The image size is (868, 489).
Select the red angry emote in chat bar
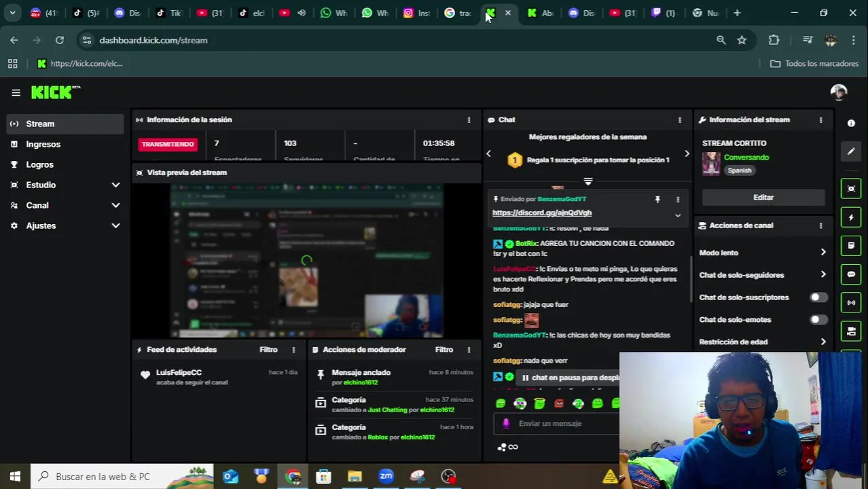pos(559,403)
